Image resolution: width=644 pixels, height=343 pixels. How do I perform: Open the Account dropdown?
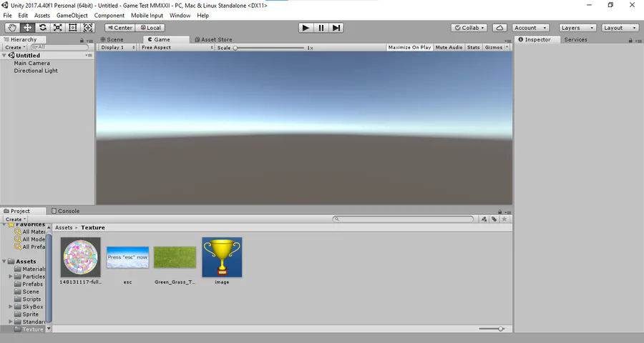tap(531, 27)
